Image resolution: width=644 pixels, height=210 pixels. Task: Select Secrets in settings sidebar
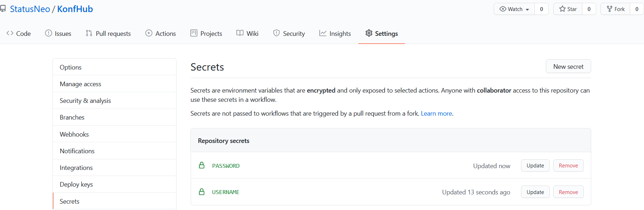point(114,201)
